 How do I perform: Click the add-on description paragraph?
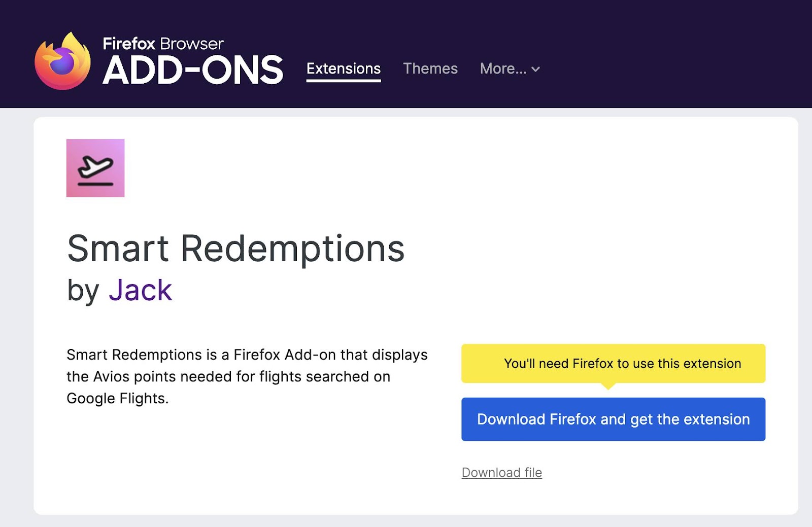click(x=247, y=376)
